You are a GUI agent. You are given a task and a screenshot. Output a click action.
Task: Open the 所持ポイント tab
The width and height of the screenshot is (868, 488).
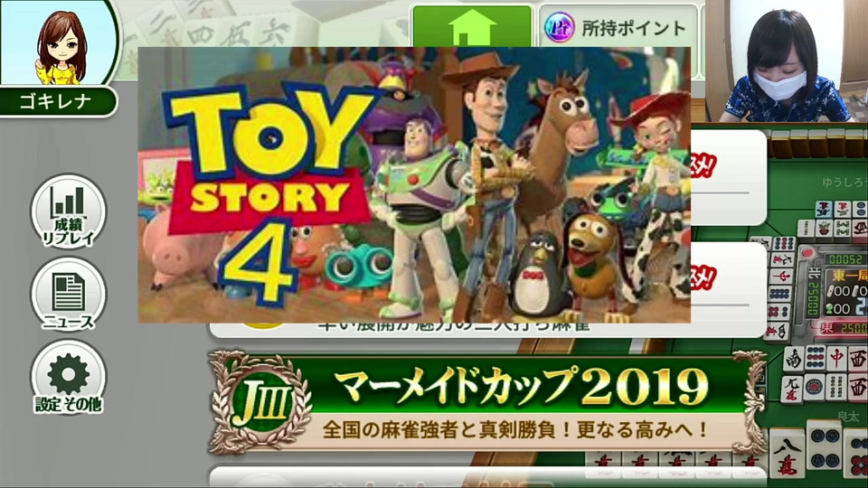[618, 26]
